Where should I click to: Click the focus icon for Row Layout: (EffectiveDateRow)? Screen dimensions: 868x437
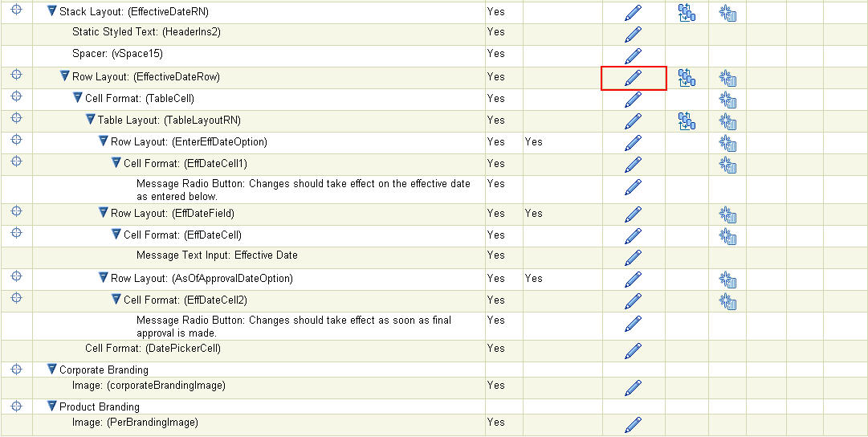point(17,75)
